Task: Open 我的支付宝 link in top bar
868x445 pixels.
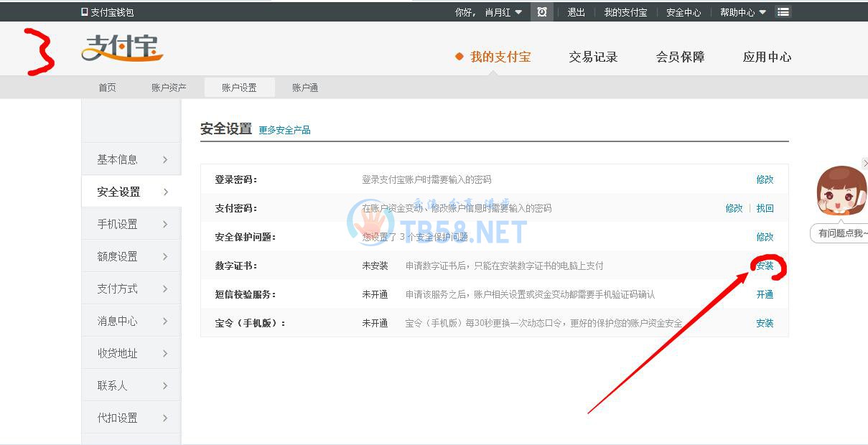Action: [625, 12]
